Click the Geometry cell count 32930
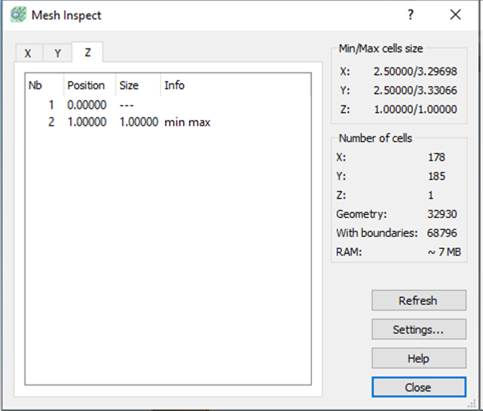Viewport: 483px width, 411px height. [x=442, y=214]
